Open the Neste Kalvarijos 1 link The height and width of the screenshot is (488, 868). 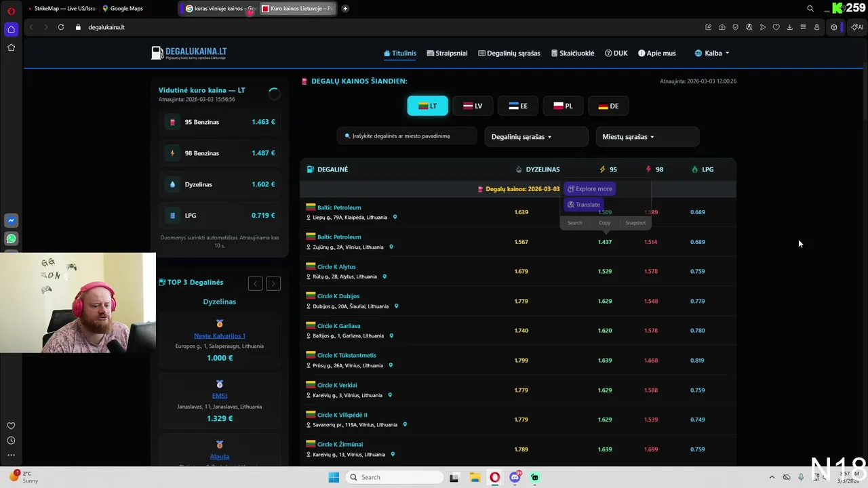pos(220,336)
